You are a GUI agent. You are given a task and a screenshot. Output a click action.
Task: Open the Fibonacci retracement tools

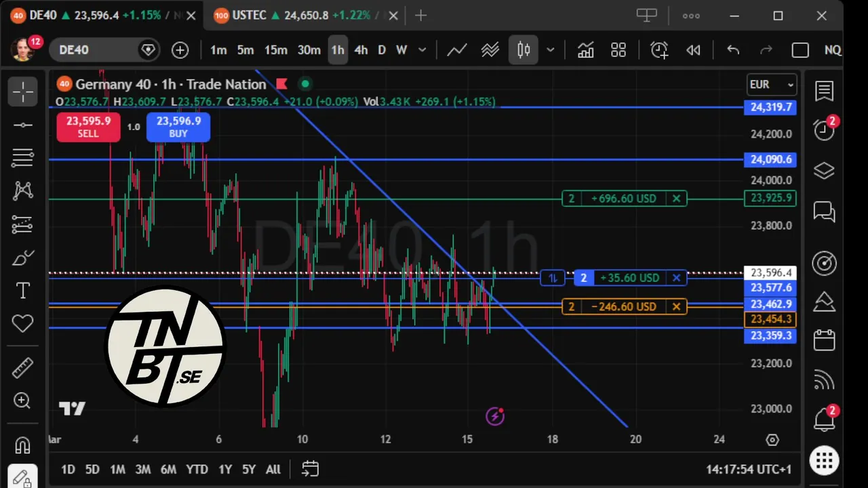(x=22, y=158)
